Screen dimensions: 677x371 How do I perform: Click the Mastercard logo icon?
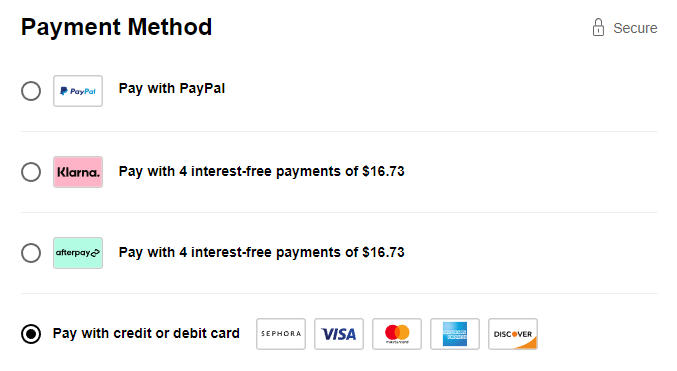coord(397,334)
